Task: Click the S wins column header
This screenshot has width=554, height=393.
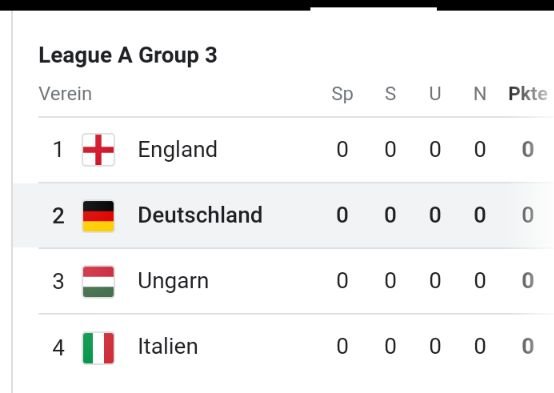Action: point(390,94)
